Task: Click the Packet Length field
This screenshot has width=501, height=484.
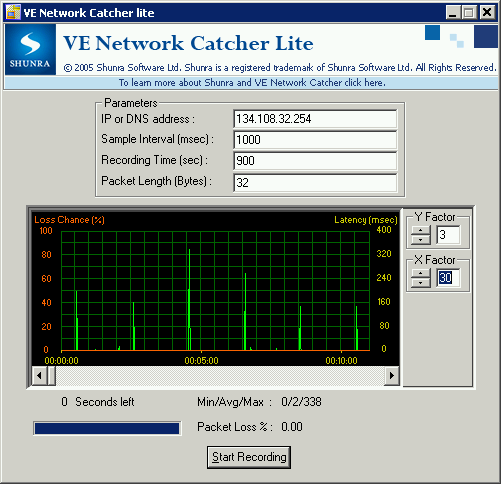Action: point(315,182)
